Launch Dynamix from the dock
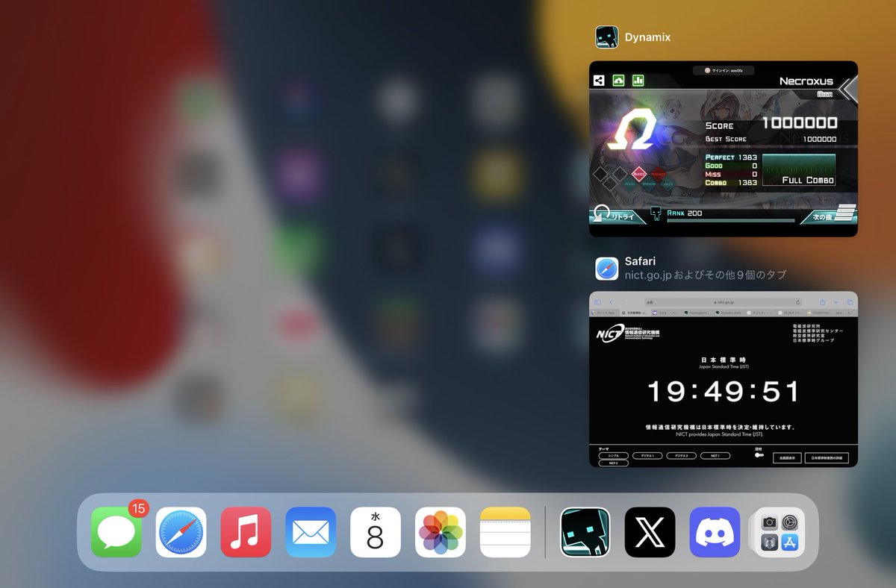896x588 pixels. (585, 532)
